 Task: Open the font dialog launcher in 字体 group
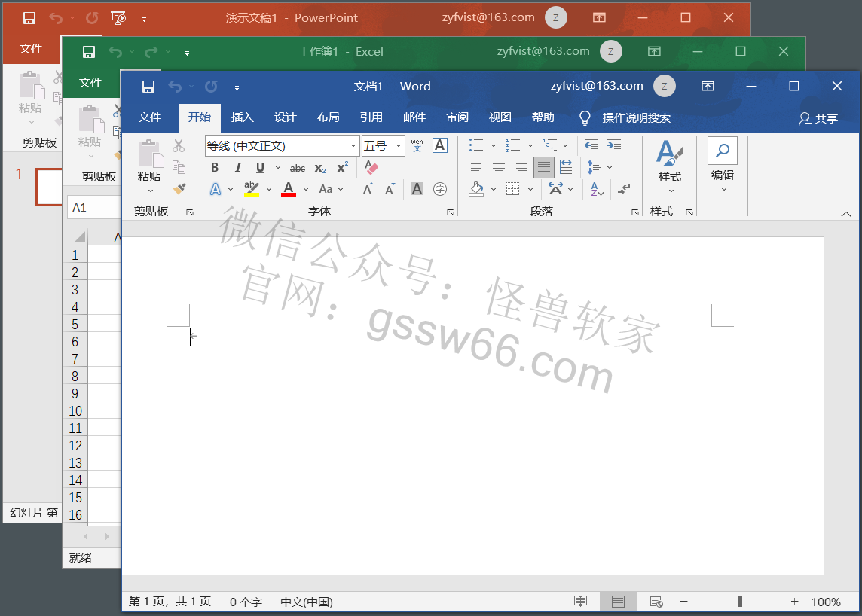tap(451, 212)
